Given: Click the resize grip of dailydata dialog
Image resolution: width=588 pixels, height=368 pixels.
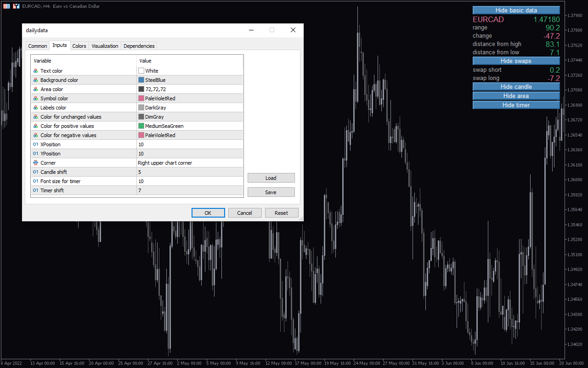Looking at the screenshot, I should (x=301, y=218).
